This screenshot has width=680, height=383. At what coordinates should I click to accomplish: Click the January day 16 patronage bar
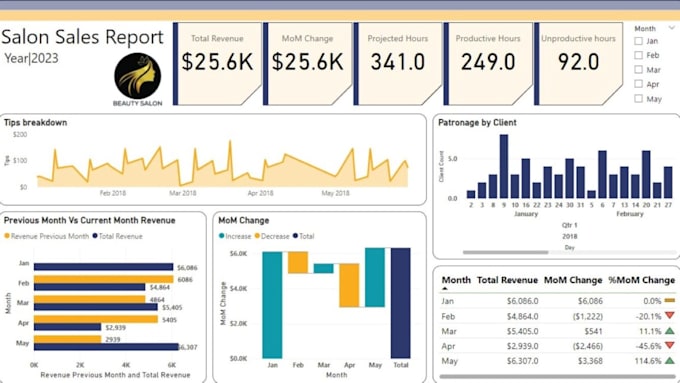[526, 179]
